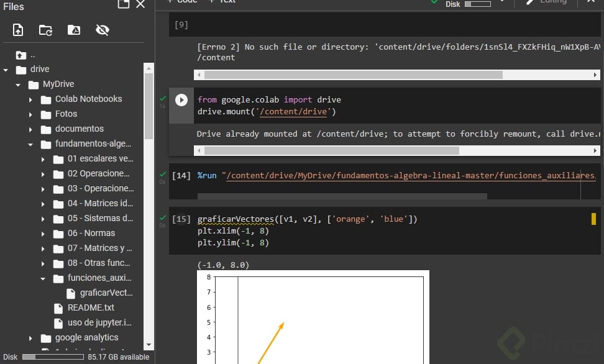Collapse the MyDrive folder

(x=18, y=85)
